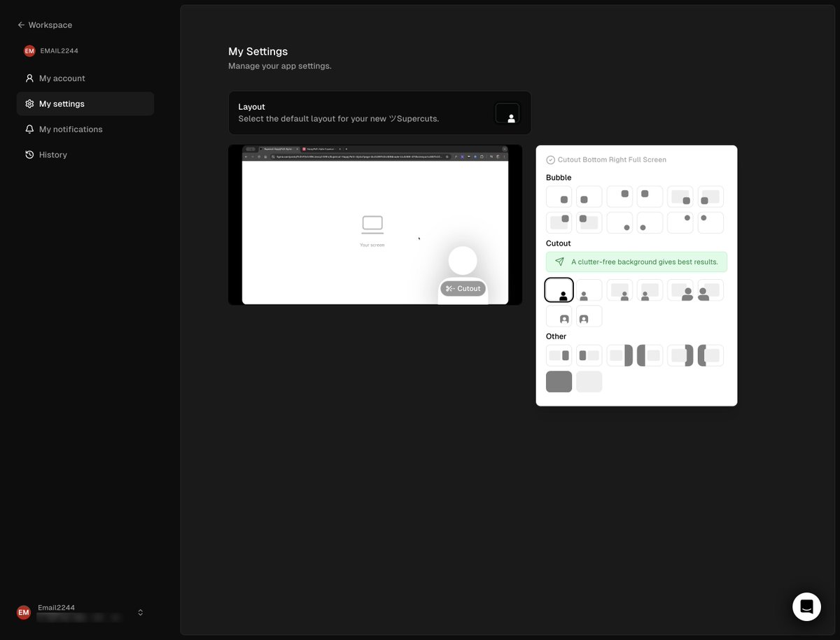Pick square bubble bottom-right with inset screen
Screen dimensions: 840x640
point(680,197)
